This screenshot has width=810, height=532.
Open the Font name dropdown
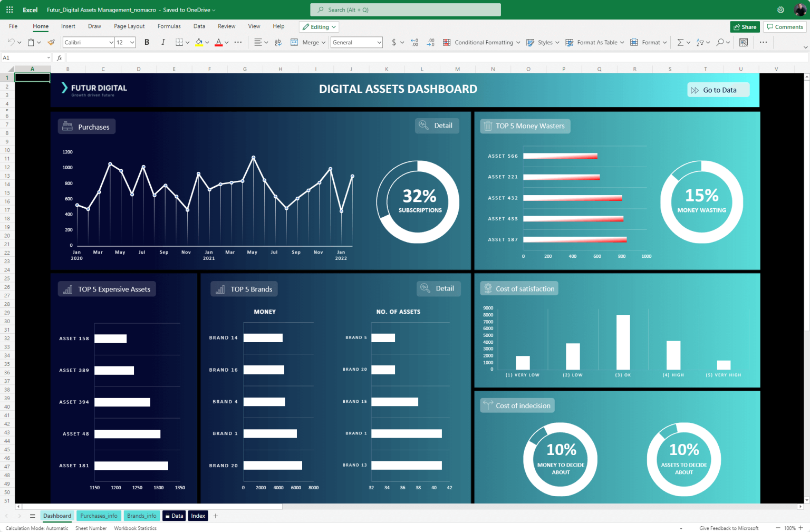coord(88,42)
